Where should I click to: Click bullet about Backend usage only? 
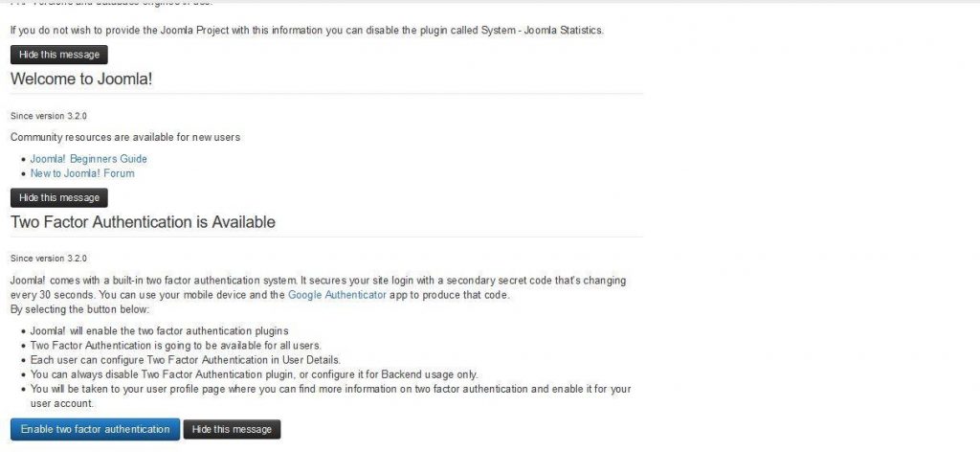point(254,373)
